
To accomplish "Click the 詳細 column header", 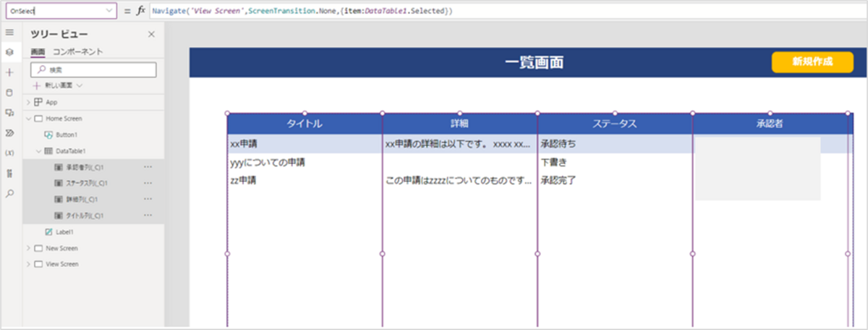I will pyautogui.click(x=460, y=124).
